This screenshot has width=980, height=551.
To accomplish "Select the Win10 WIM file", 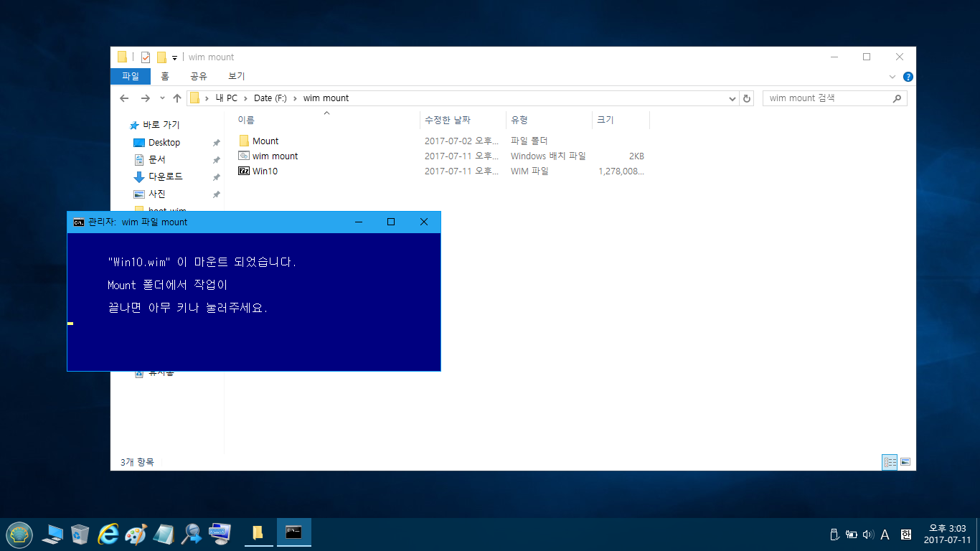I will tap(265, 171).
